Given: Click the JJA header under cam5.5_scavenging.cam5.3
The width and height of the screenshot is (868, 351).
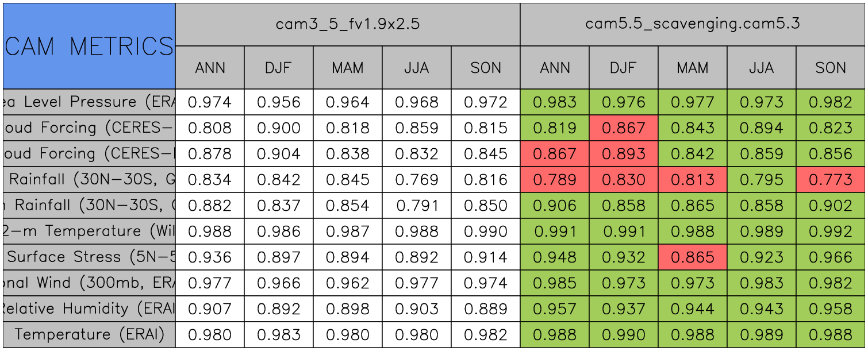Looking at the screenshot, I should (x=761, y=68).
